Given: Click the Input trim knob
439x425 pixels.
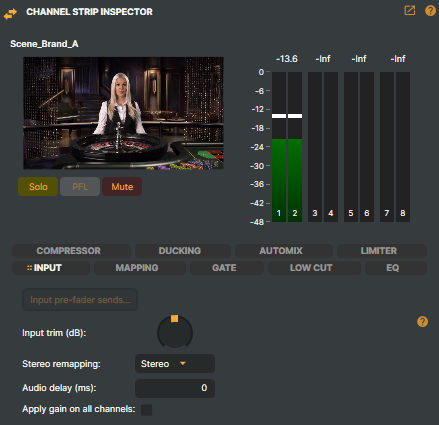Looking at the screenshot, I should tap(175, 333).
